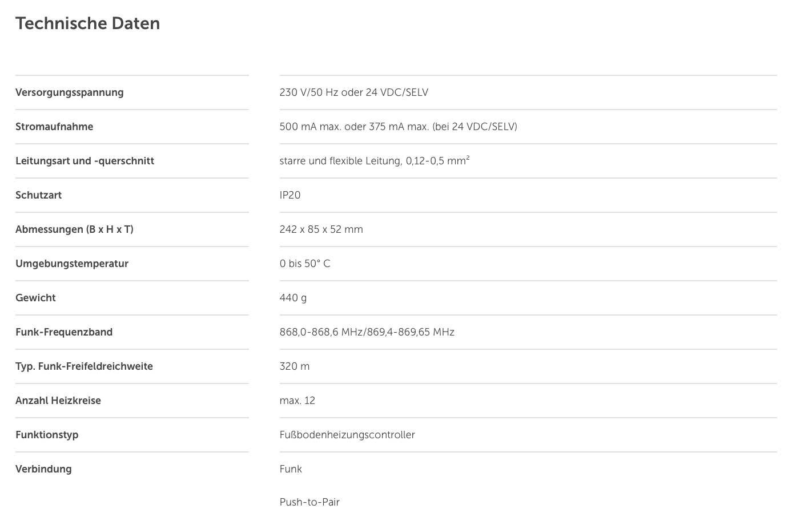This screenshot has width=812, height=517.
Task: Click the Push-to-Pair text
Action: pyautogui.click(x=309, y=502)
